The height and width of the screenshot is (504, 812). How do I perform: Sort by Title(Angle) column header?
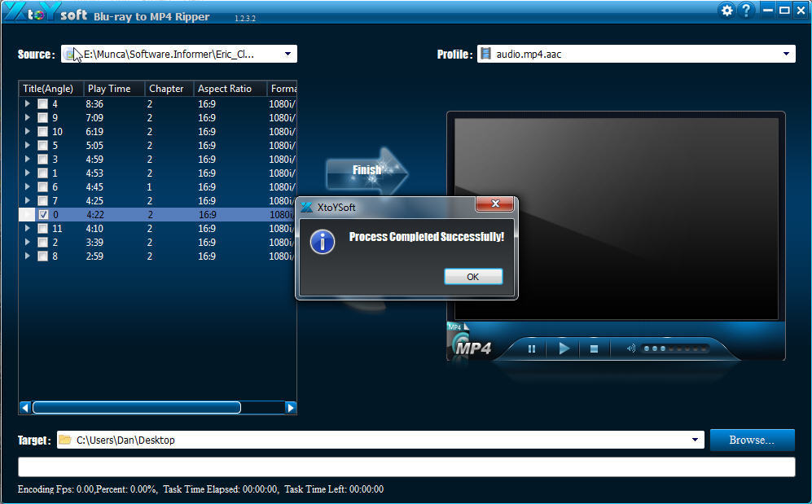coord(51,89)
